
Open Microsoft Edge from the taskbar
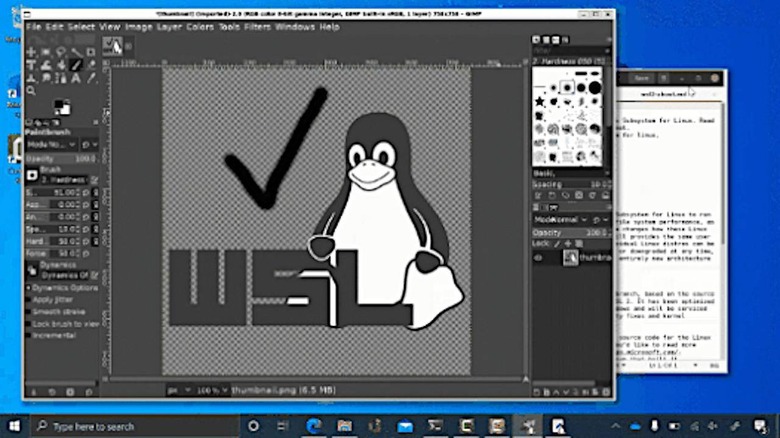314,426
